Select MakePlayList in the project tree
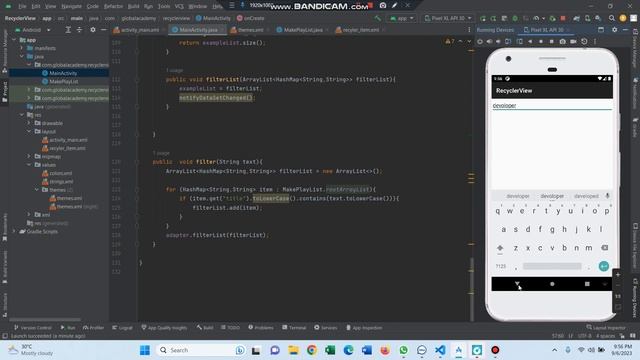This screenshot has height=360, width=640. coord(63,81)
